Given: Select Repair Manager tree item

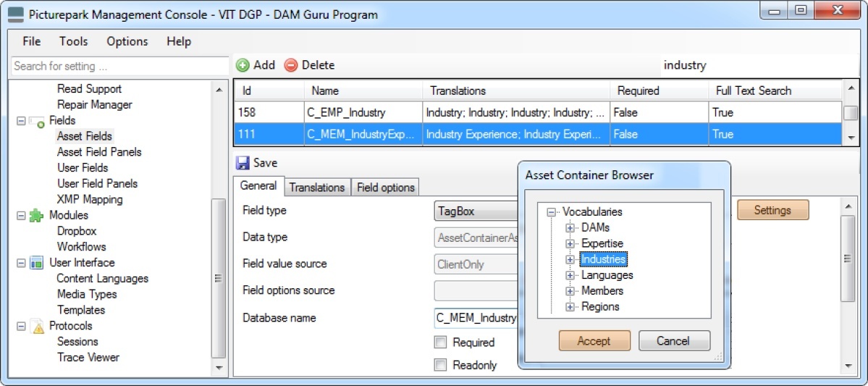Looking at the screenshot, I should pos(95,104).
